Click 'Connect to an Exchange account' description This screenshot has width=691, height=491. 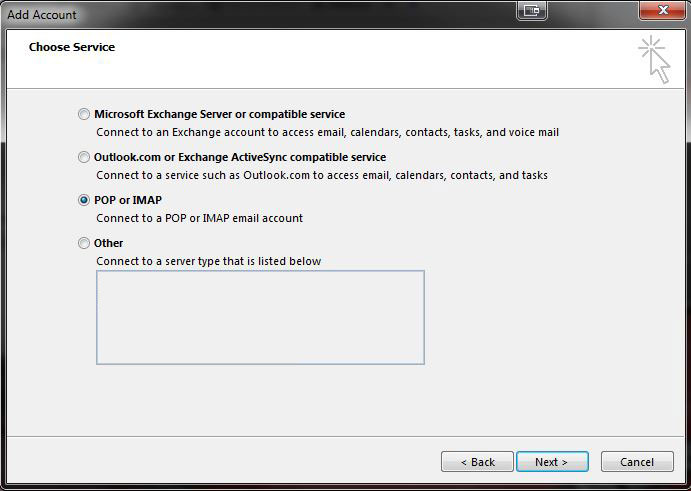click(327, 132)
